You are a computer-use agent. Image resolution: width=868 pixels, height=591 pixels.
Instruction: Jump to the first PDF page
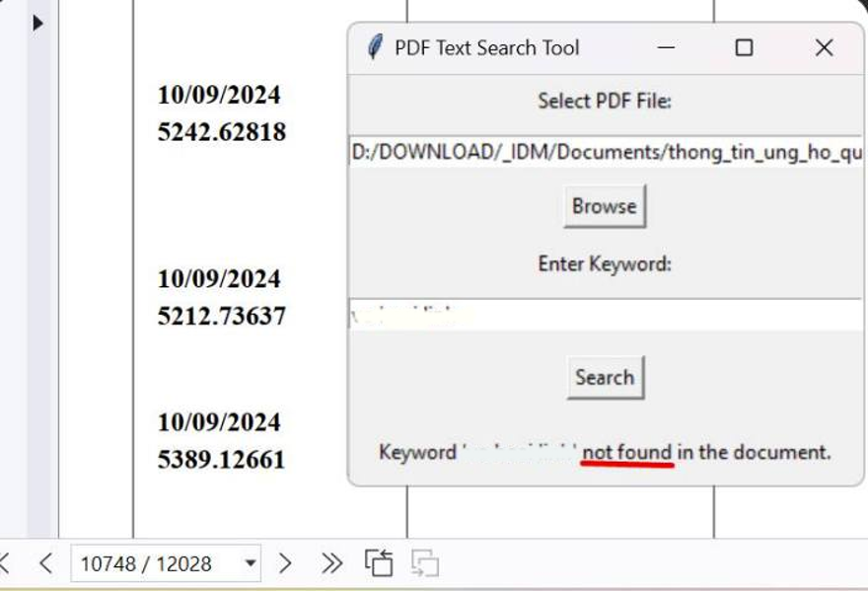4,563
